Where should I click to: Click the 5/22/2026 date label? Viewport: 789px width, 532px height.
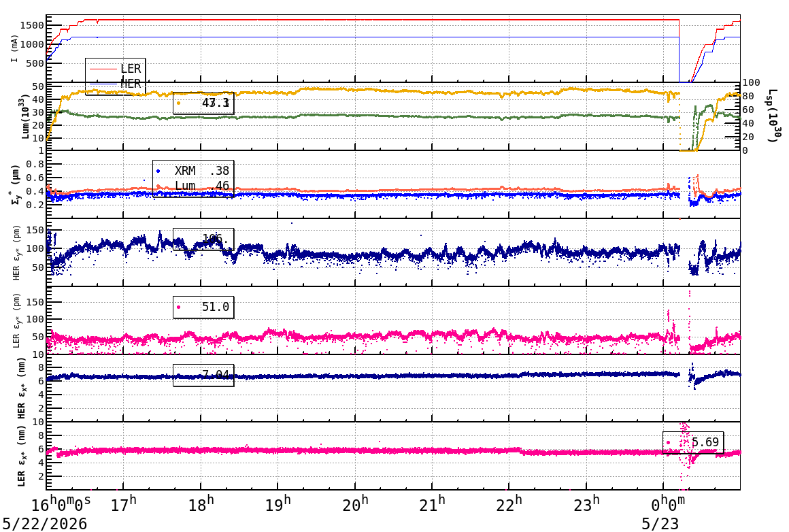point(45,524)
